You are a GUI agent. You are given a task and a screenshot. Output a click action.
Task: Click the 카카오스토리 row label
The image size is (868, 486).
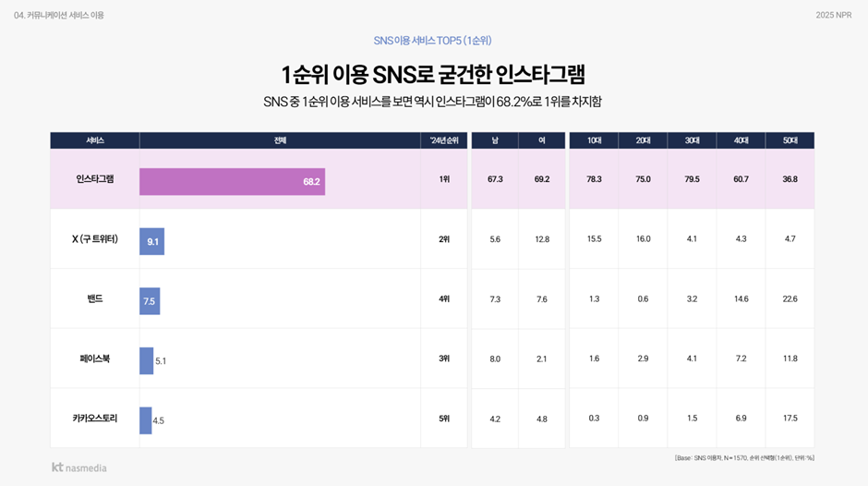95,419
